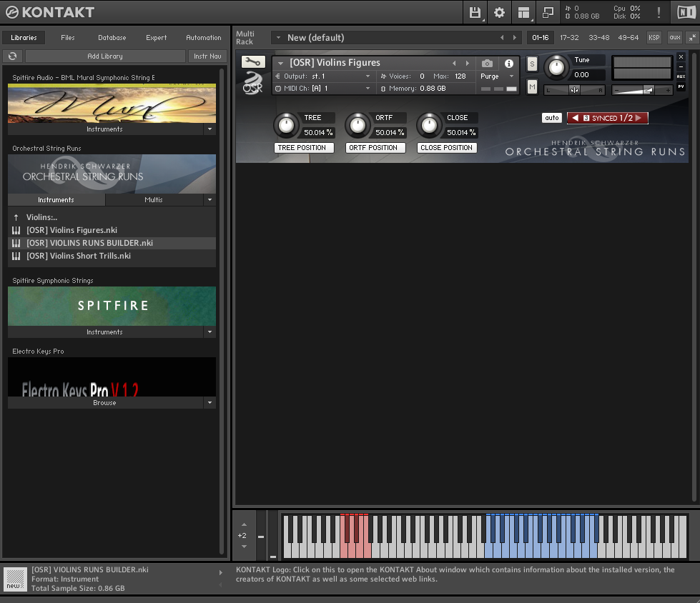This screenshot has width=700, height=603.
Task: Switch to the Database tab
Action: [112, 37]
